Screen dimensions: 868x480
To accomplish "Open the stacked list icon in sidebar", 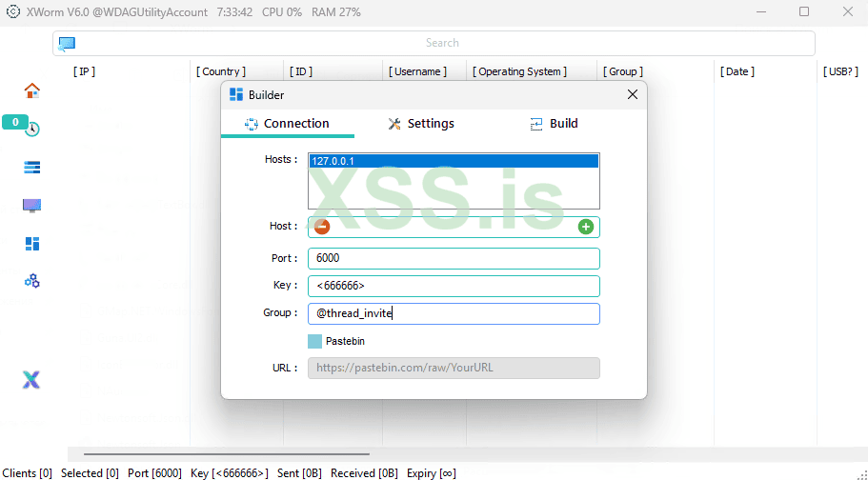I will pos(32,168).
